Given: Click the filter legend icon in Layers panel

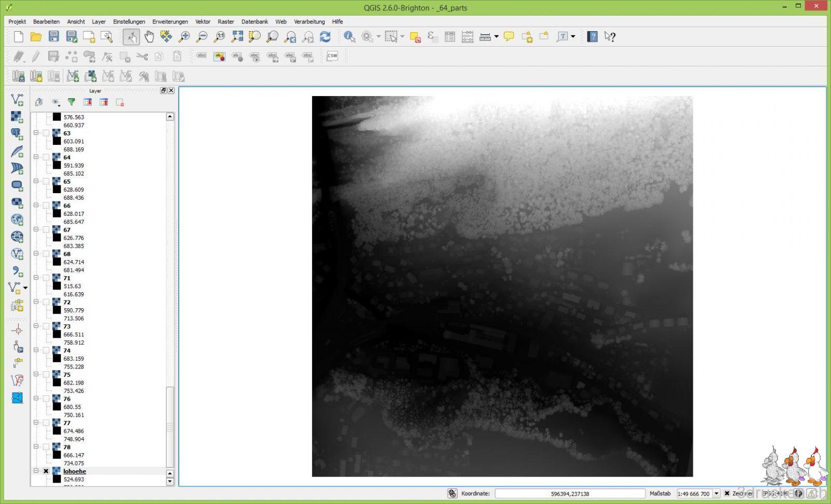Looking at the screenshot, I should coord(71,102).
